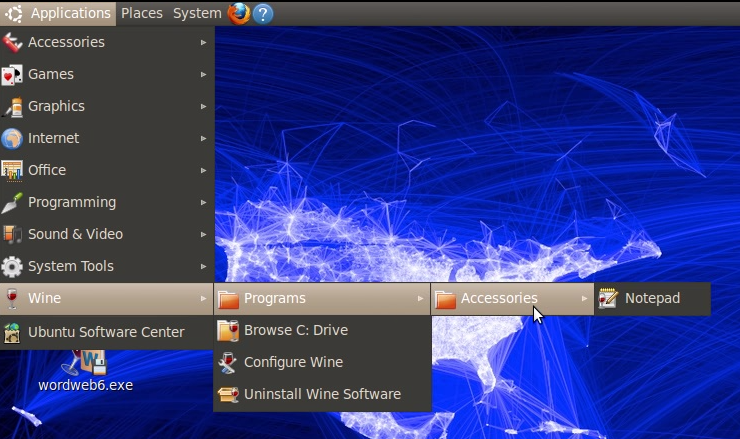
Task: Open the System menu
Action: point(197,13)
